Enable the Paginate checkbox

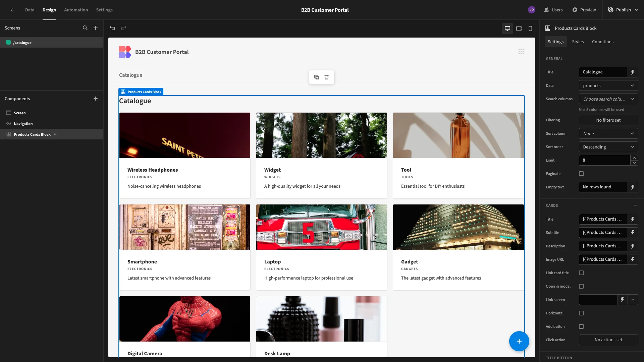581,174
